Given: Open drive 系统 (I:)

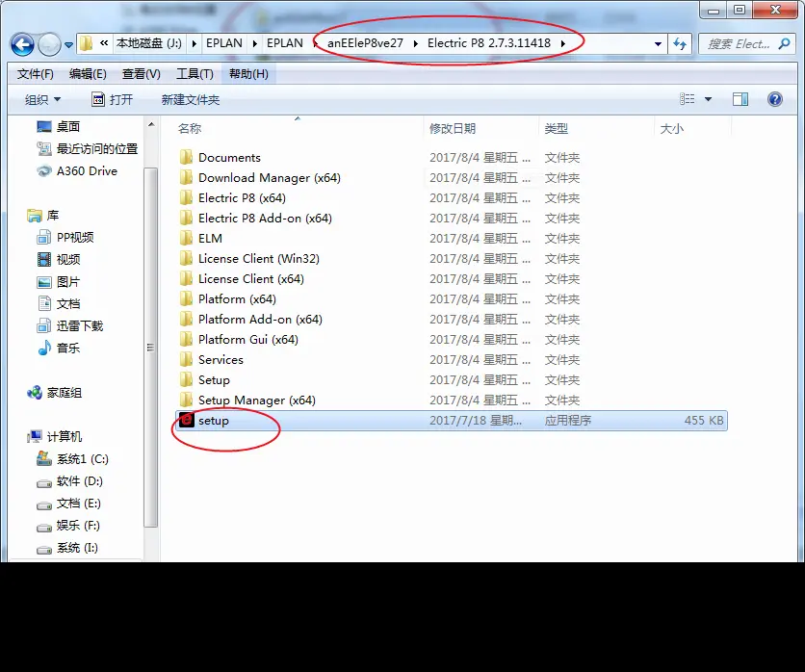Looking at the screenshot, I should point(67,548).
